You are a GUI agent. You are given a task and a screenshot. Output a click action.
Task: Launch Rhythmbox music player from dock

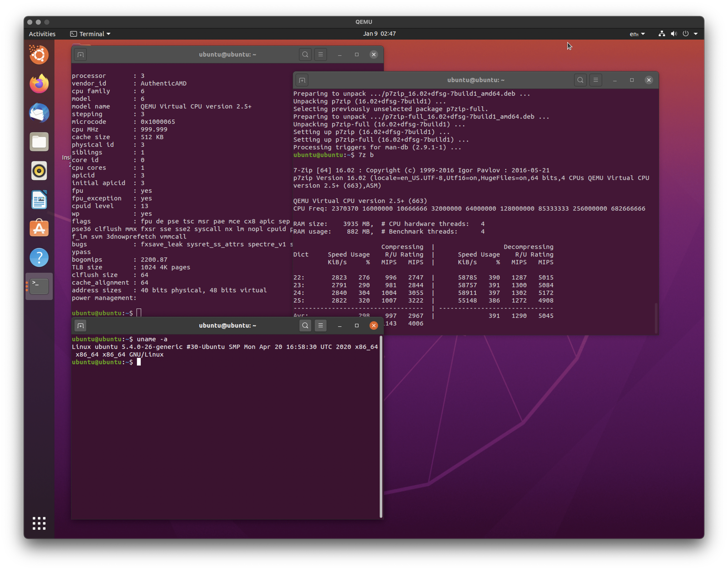(39, 171)
